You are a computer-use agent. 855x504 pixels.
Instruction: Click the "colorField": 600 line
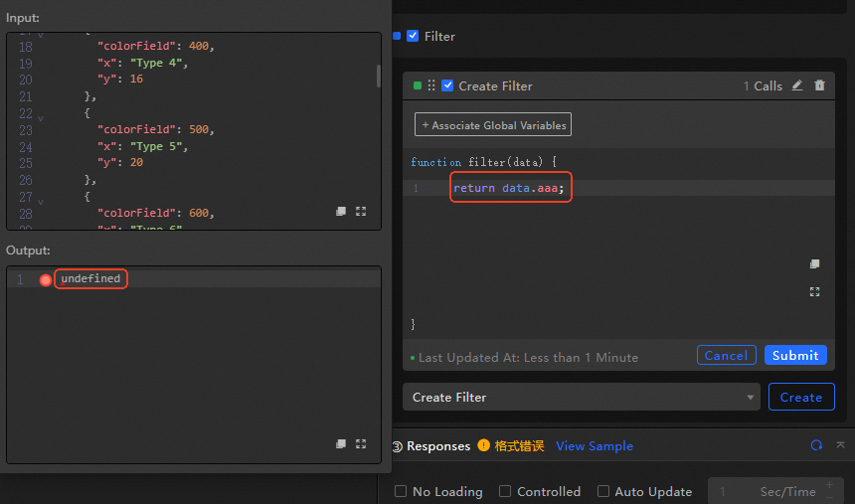156,213
